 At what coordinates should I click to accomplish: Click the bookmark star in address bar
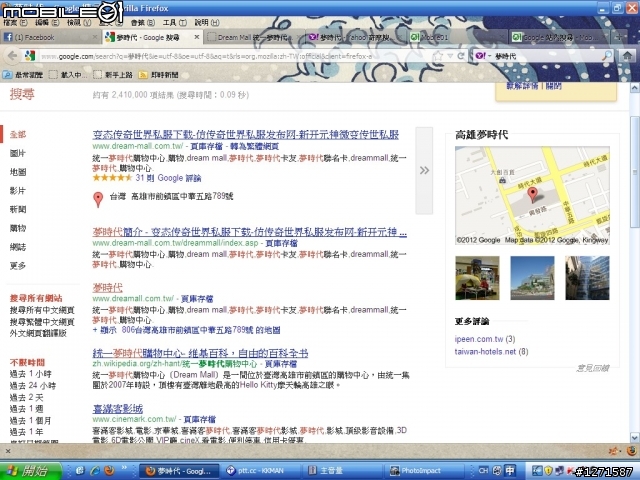click(x=438, y=56)
